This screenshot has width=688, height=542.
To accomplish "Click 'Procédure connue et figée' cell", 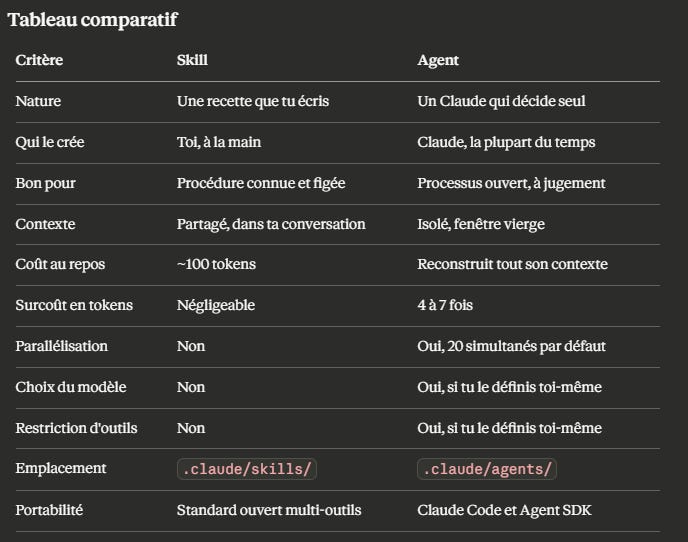I will pos(261,183).
